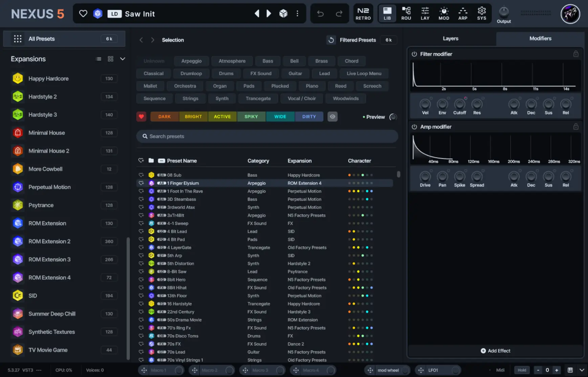The width and height of the screenshot is (588, 377).
Task: Click the Add Effect button
Action: click(496, 351)
